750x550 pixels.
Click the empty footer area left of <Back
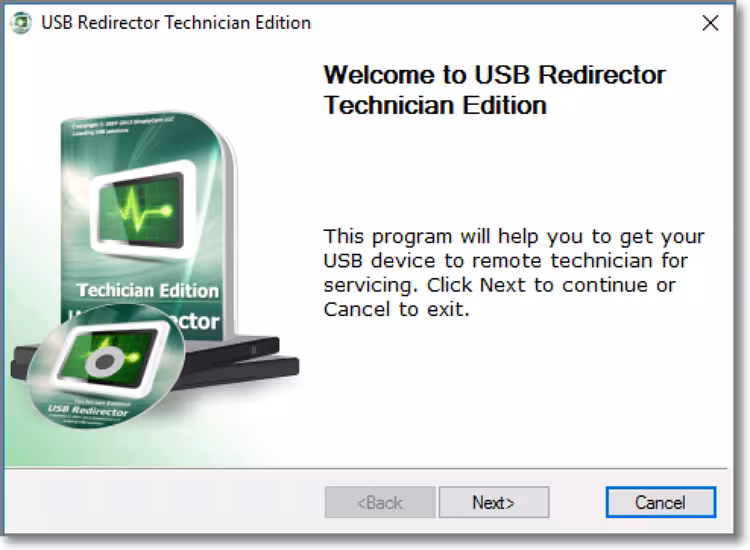[165, 502]
